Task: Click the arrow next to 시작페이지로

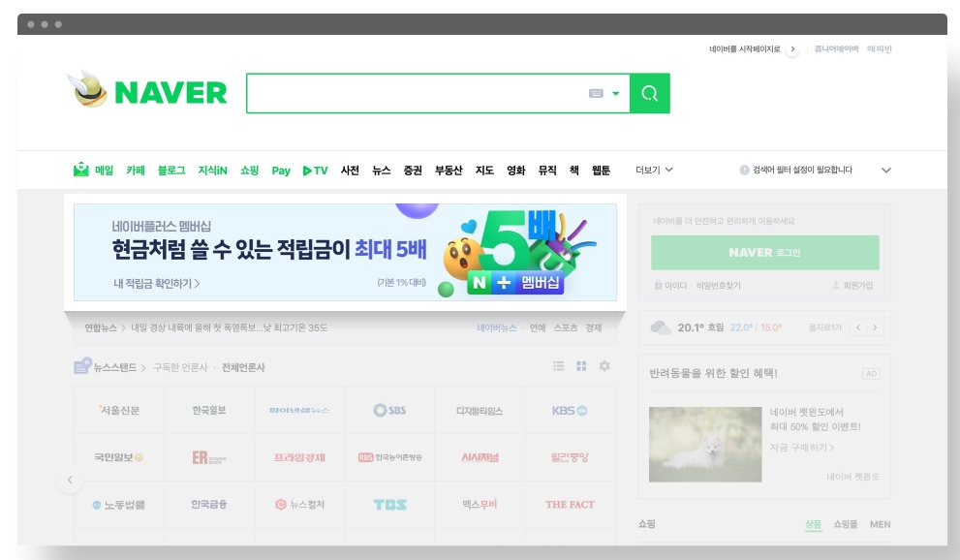Action: tap(792, 49)
